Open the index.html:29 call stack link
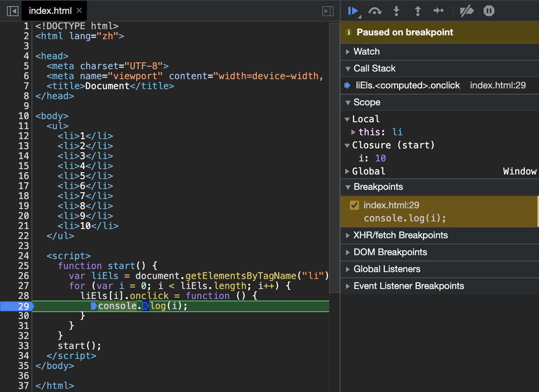This screenshot has height=392, width=539. [x=498, y=85]
